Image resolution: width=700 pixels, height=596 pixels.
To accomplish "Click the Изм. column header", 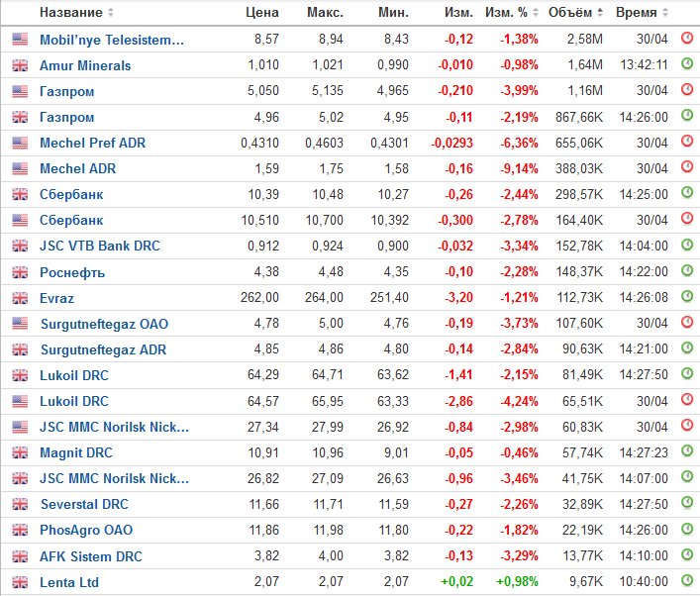I will (458, 13).
